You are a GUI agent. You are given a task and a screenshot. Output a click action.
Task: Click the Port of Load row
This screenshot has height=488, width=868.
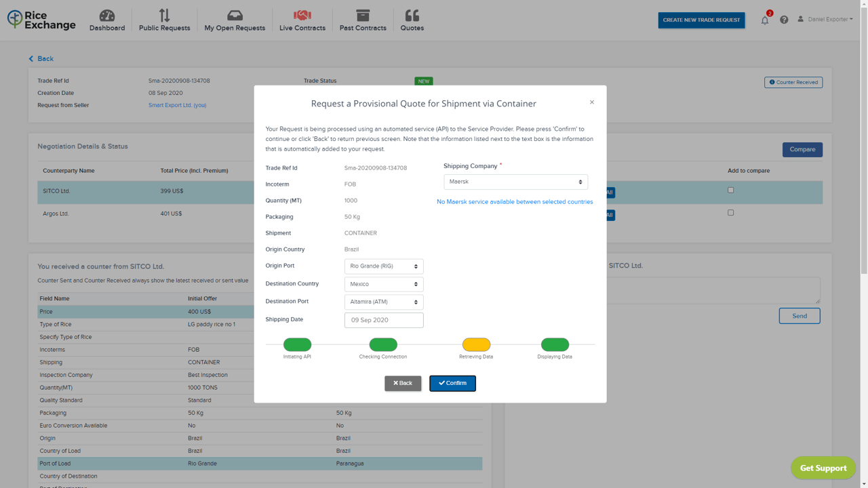pos(260,464)
